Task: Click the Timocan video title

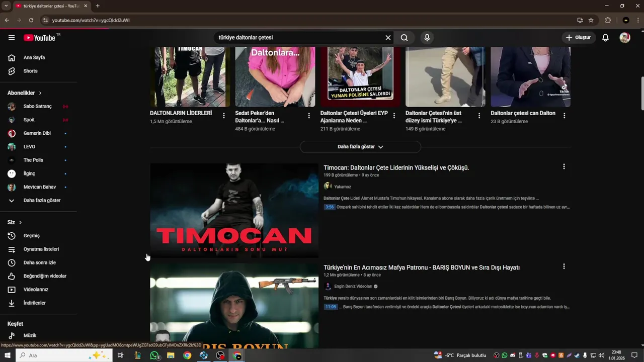Action: 396,167
